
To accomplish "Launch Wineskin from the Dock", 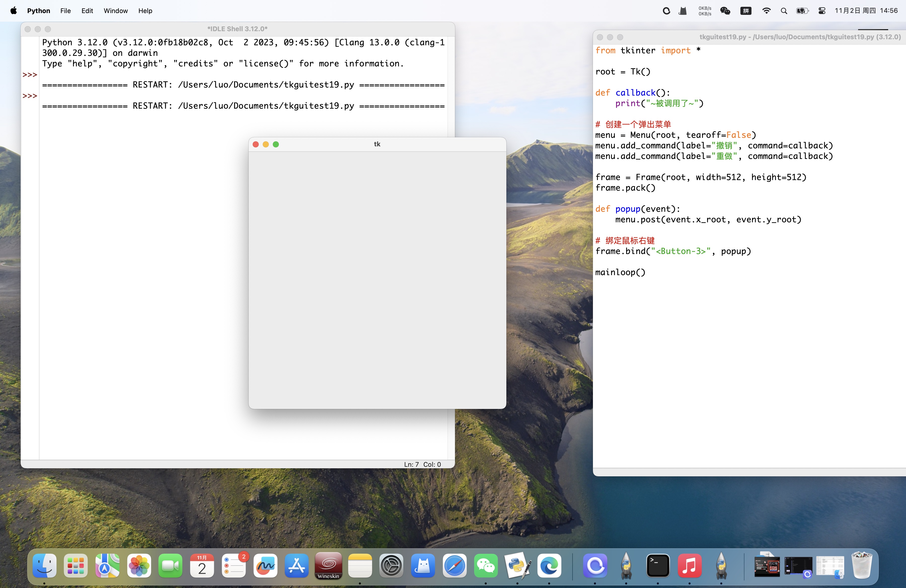I will point(328,566).
